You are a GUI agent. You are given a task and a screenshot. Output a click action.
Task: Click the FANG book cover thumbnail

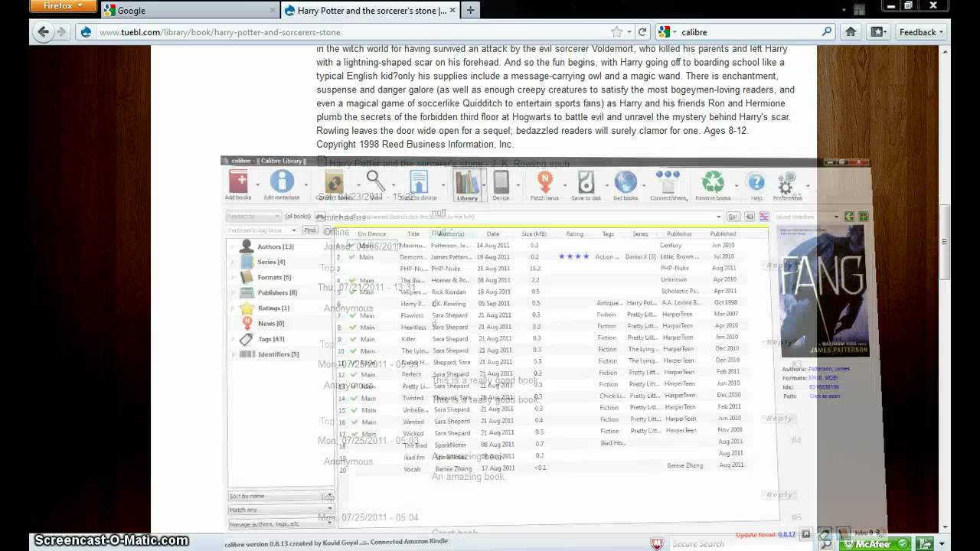(x=823, y=292)
